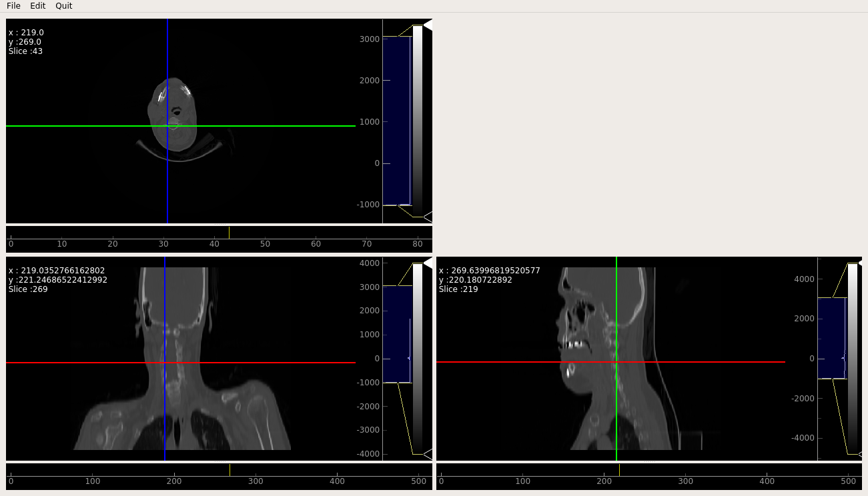Image resolution: width=868 pixels, height=496 pixels.
Task: Click the 100 tick label on the coronal slice timeline
Action: [93, 481]
